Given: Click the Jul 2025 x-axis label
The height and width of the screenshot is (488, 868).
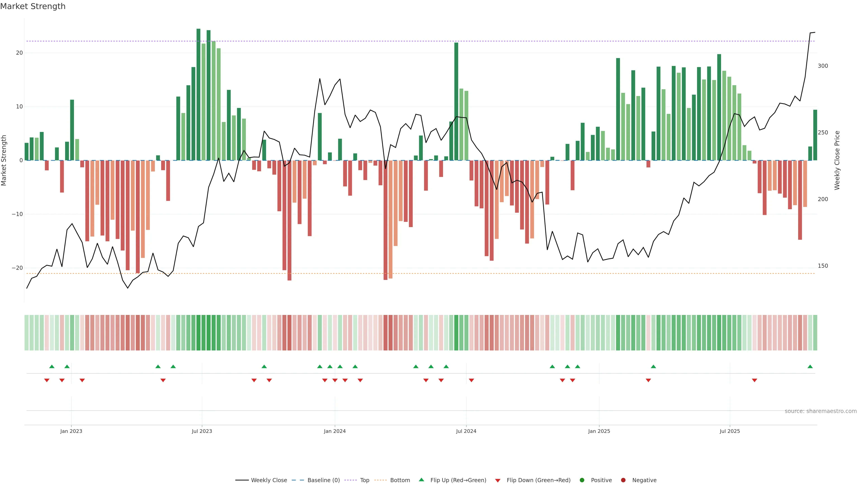Looking at the screenshot, I should pyautogui.click(x=729, y=431).
